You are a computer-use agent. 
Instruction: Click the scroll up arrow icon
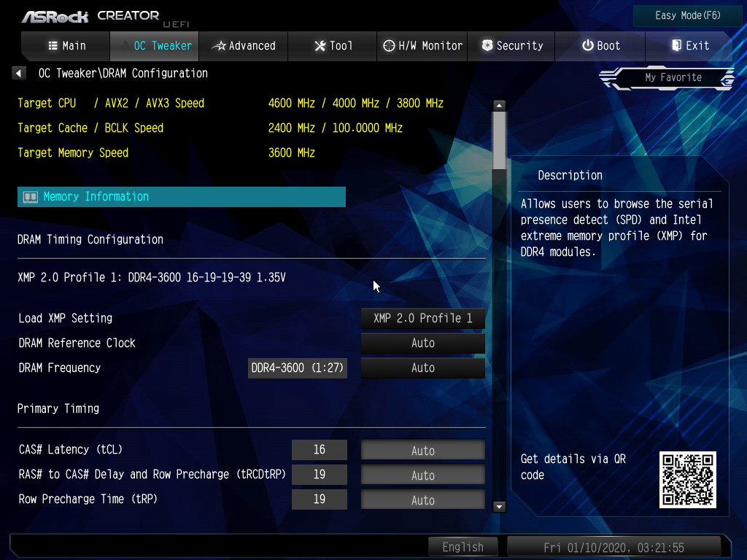499,105
